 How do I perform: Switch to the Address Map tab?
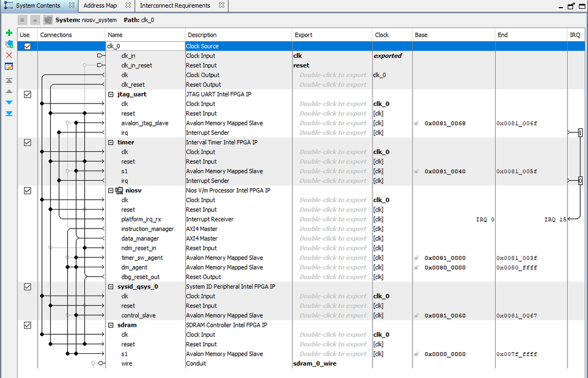tap(99, 6)
